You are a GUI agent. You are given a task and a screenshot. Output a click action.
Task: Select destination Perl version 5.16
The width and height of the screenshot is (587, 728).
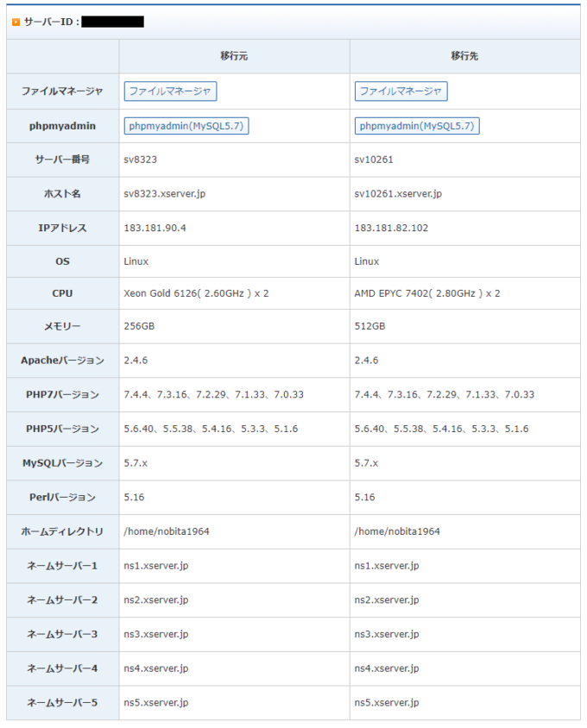pyautogui.click(x=365, y=497)
